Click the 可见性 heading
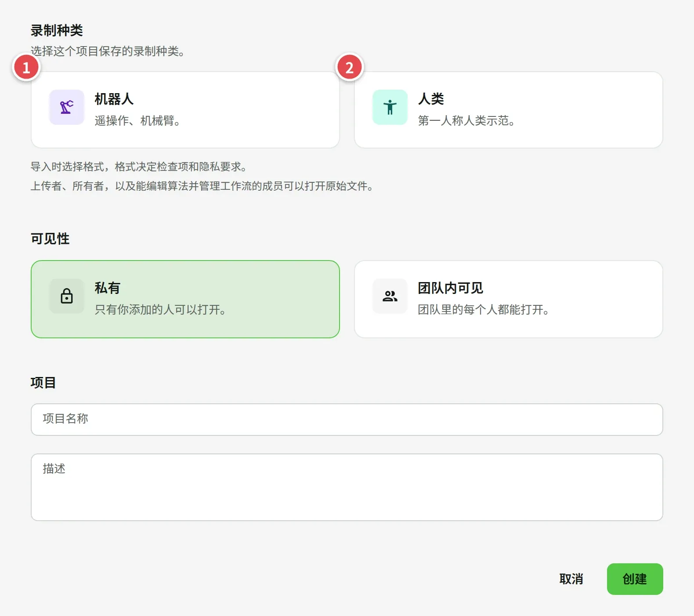This screenshot has width=694, height=616. point(50,239)
